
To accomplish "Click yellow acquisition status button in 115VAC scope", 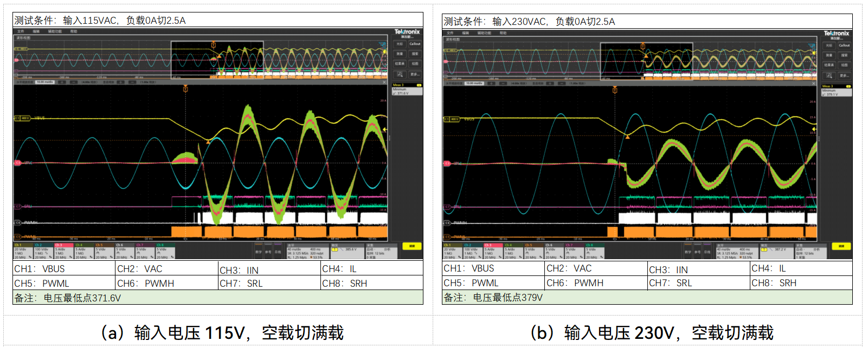I will point(412,246).
